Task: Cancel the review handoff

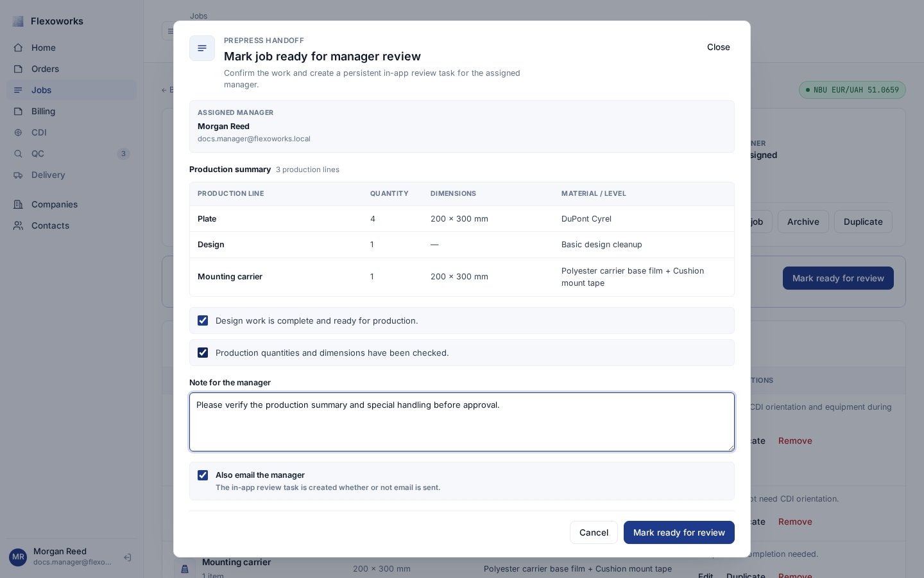Action: (x=594, y=532)
